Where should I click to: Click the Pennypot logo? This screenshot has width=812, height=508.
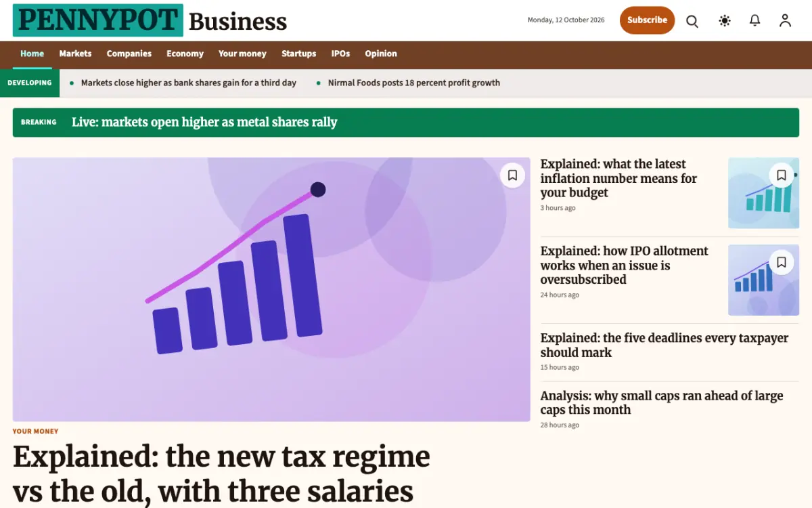98,20
